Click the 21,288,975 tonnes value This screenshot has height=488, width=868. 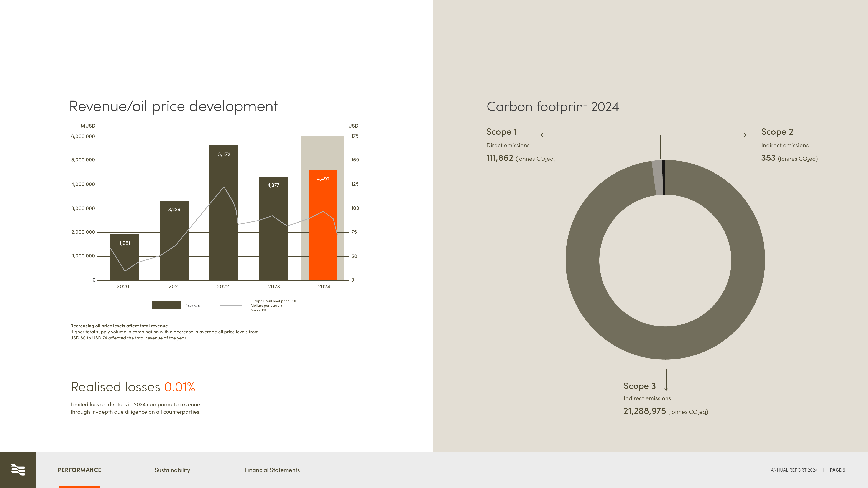(666, 411)
